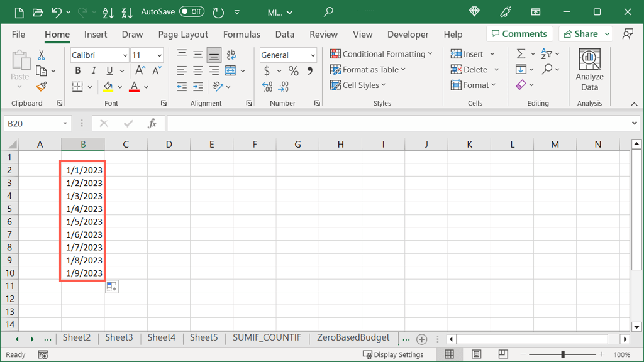Switch to the ZeroBasedBudget sheet tab

(x=353, y=337)
